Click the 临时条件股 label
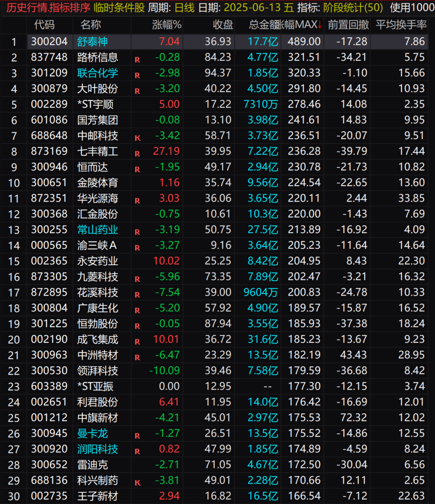Screen dimensions: 435x504 click(119, 8)
